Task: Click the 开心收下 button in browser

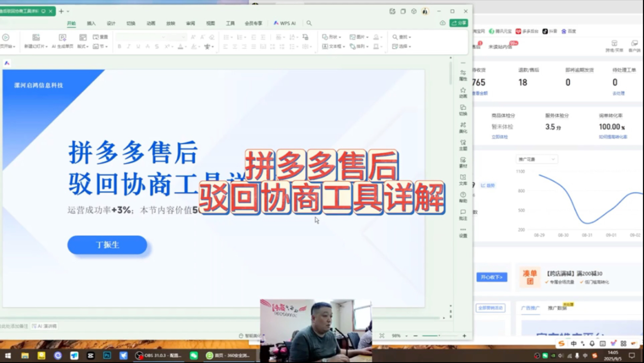Action: pos(492,277)
